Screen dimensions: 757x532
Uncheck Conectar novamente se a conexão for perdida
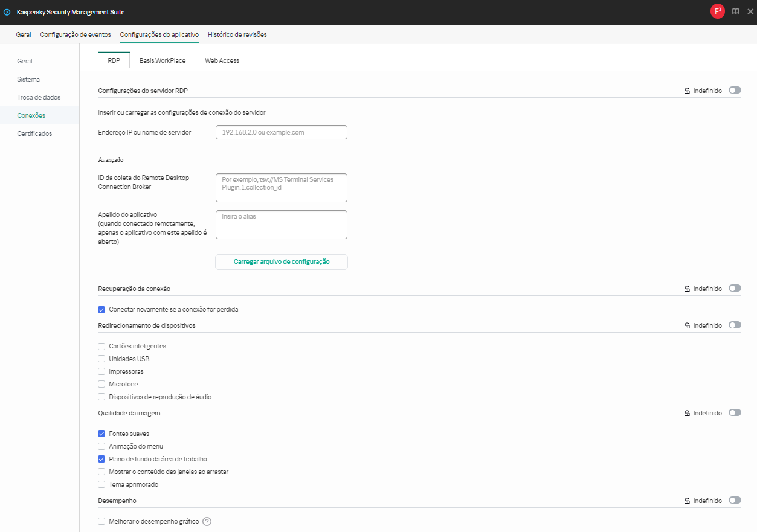point(101,309)
